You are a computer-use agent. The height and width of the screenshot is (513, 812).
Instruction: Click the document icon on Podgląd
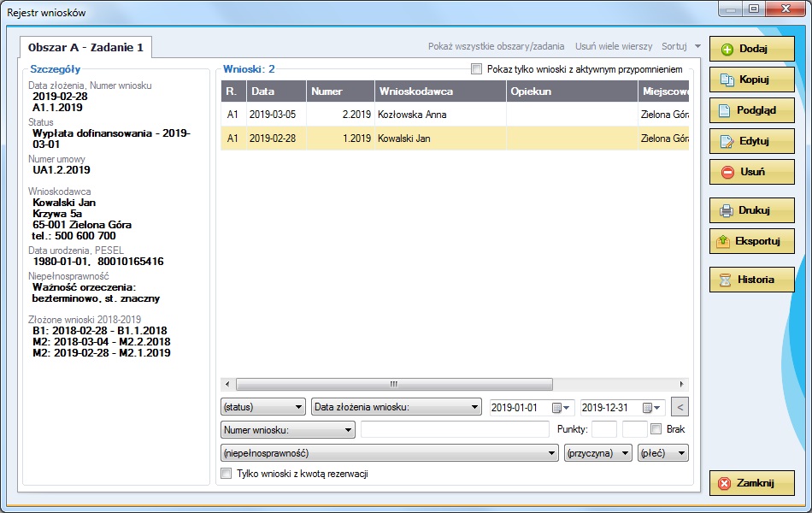point(723,110)
